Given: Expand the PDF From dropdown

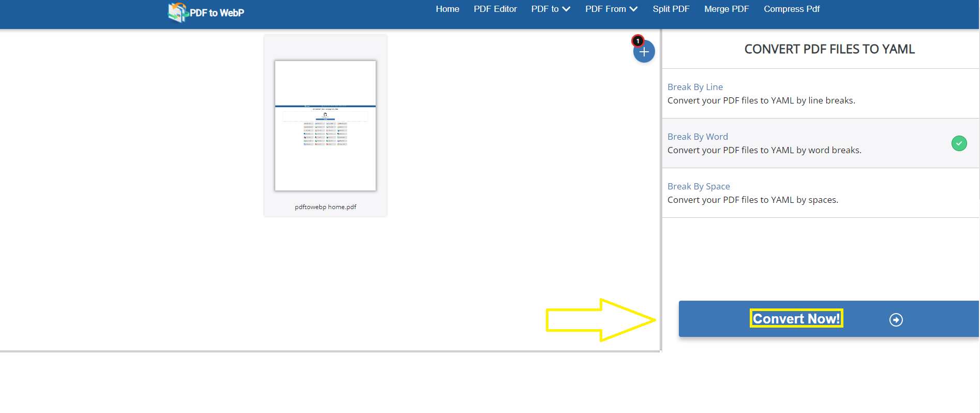Looking at the screenshot, I should (611, 9).
